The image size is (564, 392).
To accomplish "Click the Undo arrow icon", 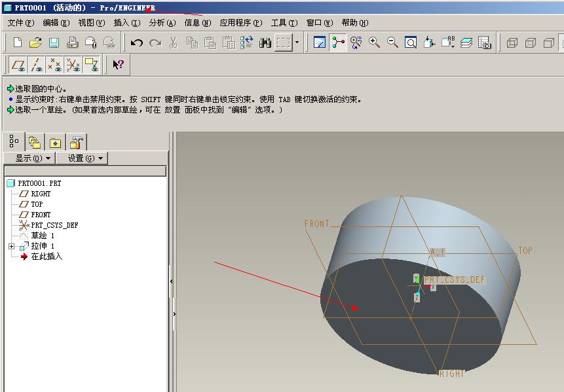I will pyautogui.click(x=137, y=43).
